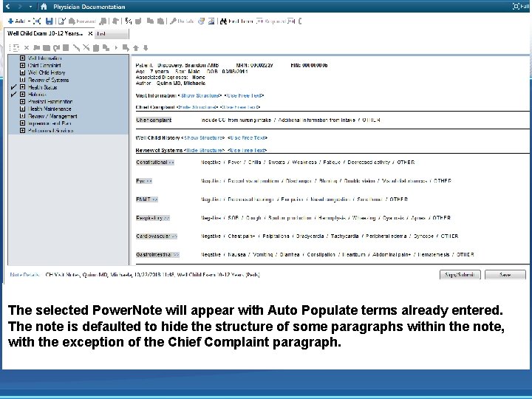532x399 pixels.
Task: Select Tachycardia in Cardiovascular row
Action: point(345,236)
